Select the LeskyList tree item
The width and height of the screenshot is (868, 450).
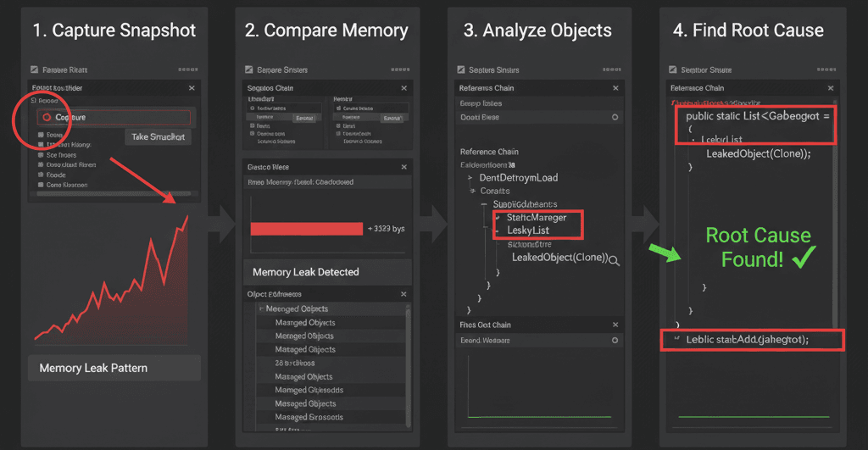pyautogui.click(x=528, y=231)
